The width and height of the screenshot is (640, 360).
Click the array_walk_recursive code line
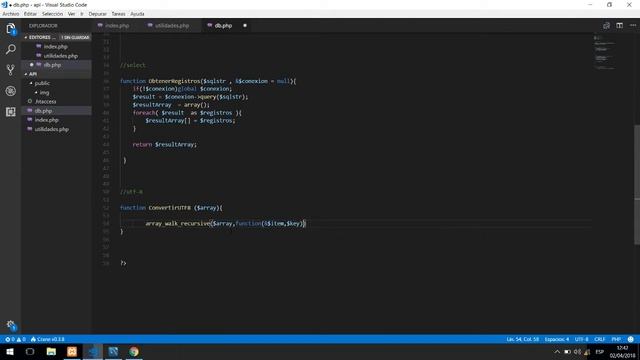pyautogui.click(x=225, y=223)
